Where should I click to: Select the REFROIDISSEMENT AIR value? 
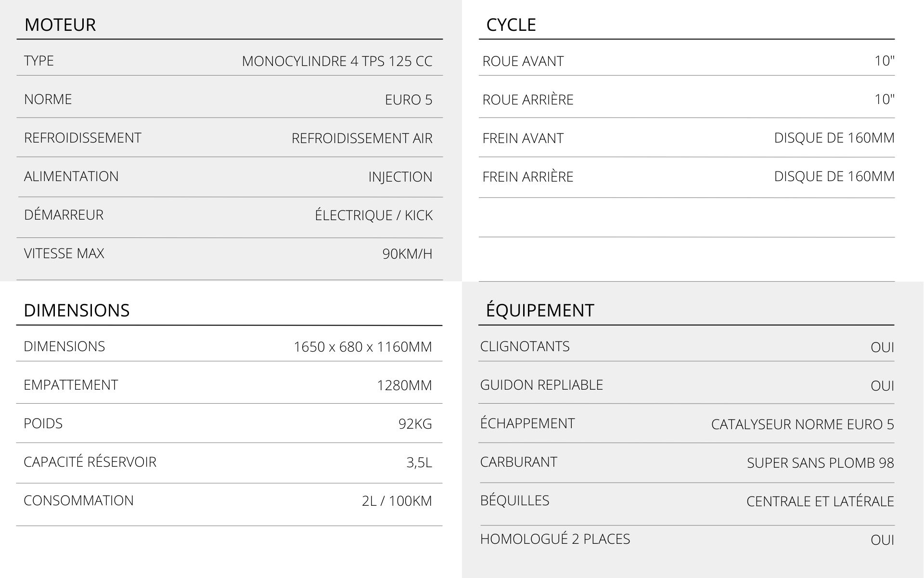[x=362, y=138]
